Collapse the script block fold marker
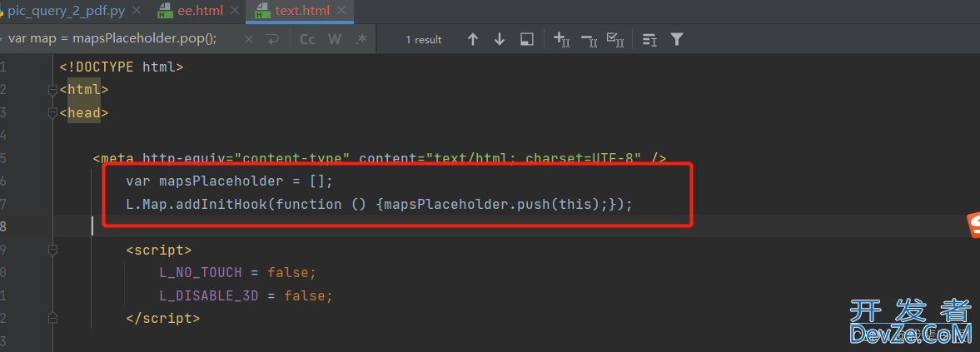 click(x=52, y=250)
